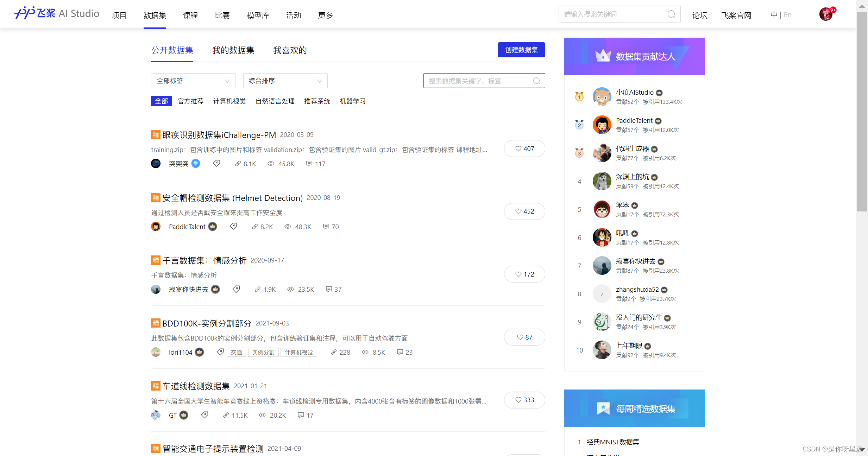Image resolution: width=868 pixels, height=456 pixels.
Task: Click the view eye icon showing 45.8K
Action: pyautogui.click(x=271, y=164)
